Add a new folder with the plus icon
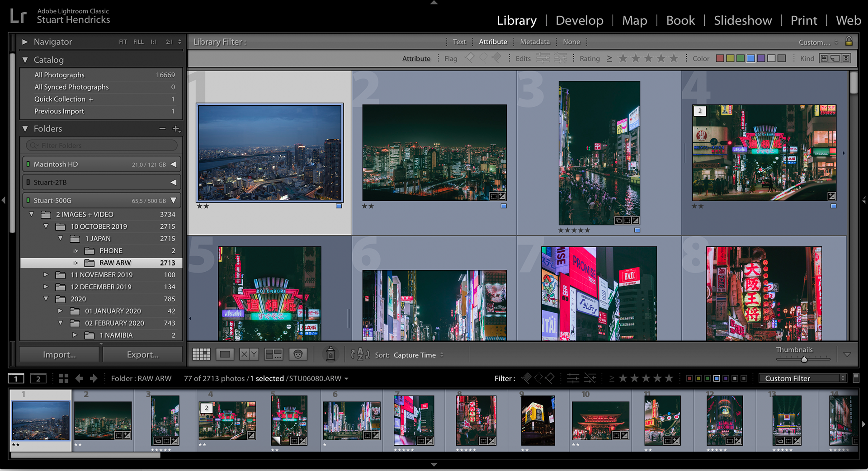 176,129
